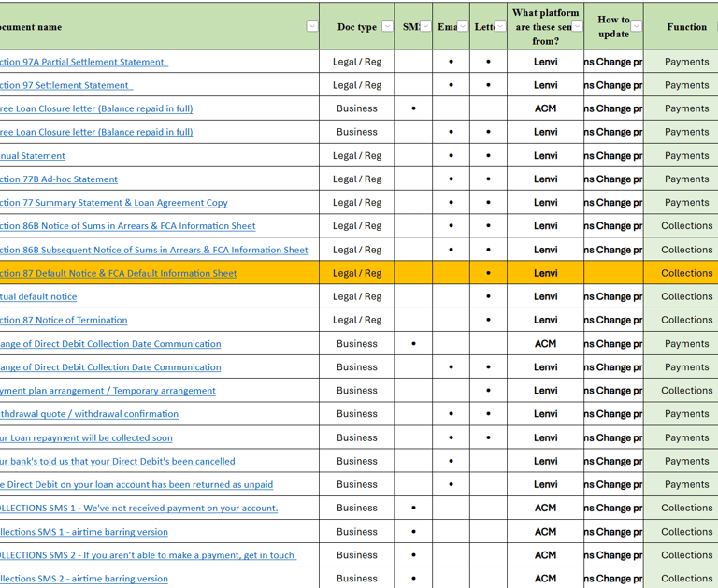
Task: Open the Section 87 Notice of Termination link
Action: coord(64,320)
